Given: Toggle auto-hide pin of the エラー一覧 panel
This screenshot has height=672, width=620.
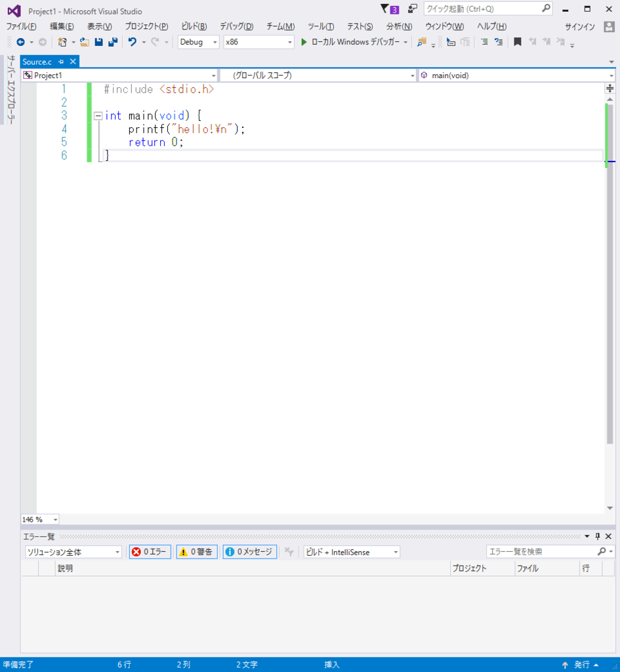Looking at the screenshot, I should (598, 536).
